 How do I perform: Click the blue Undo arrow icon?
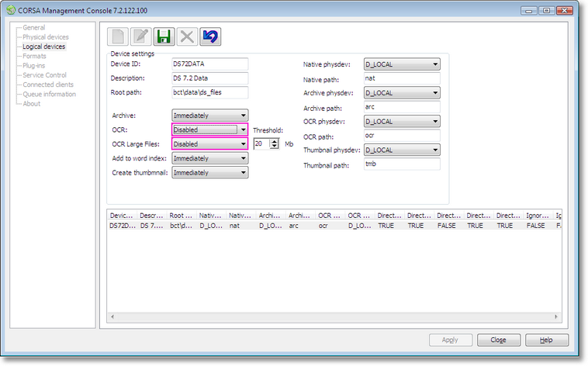point(210,36)
